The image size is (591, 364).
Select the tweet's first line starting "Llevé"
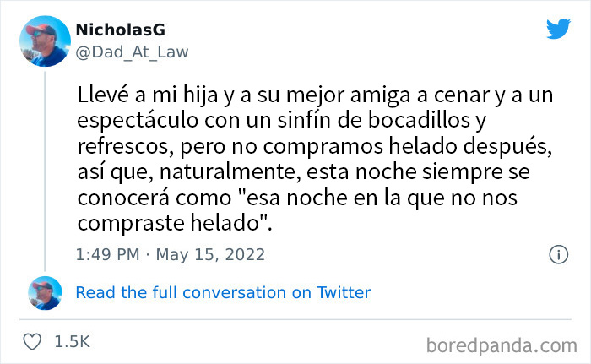click(315, 95)
